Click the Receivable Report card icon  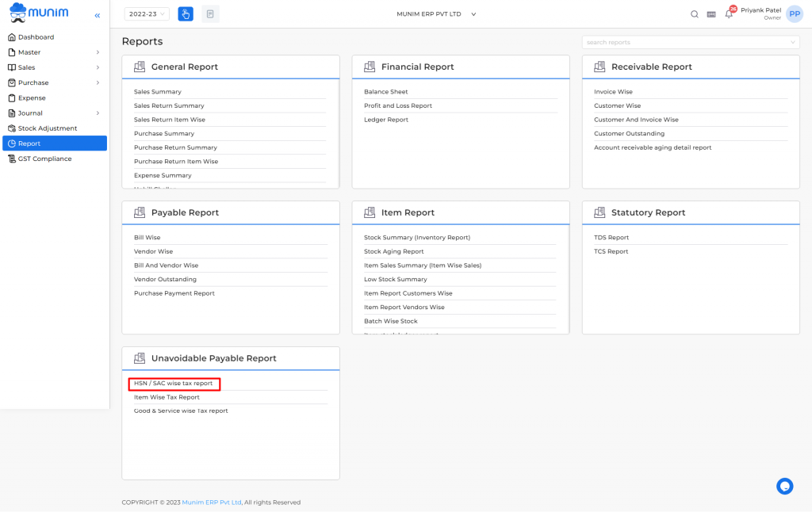(x=599, y=67)
